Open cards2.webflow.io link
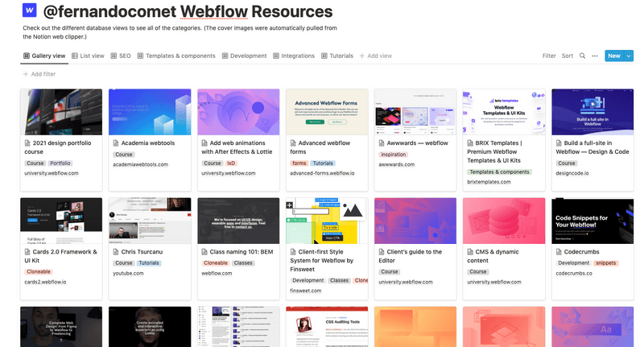This screenshot has height=347, width=644. [45, 282]
